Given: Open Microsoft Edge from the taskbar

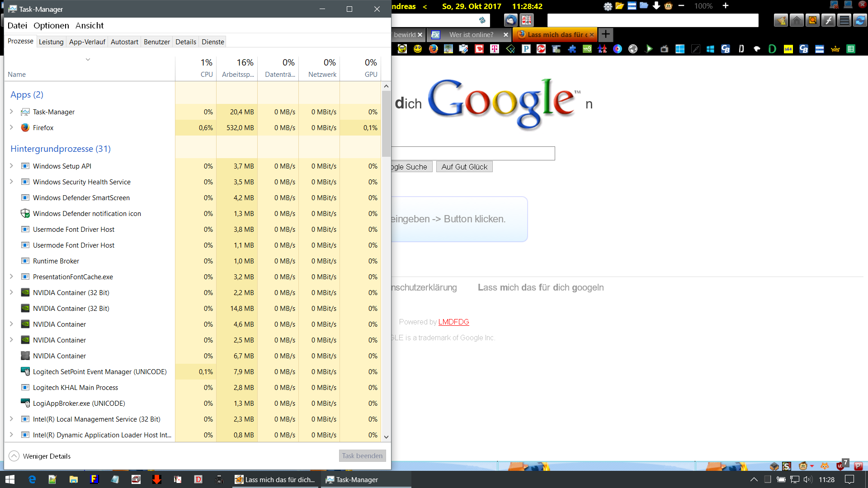Looking at the screenshot, I should click(x=32, y=479).
